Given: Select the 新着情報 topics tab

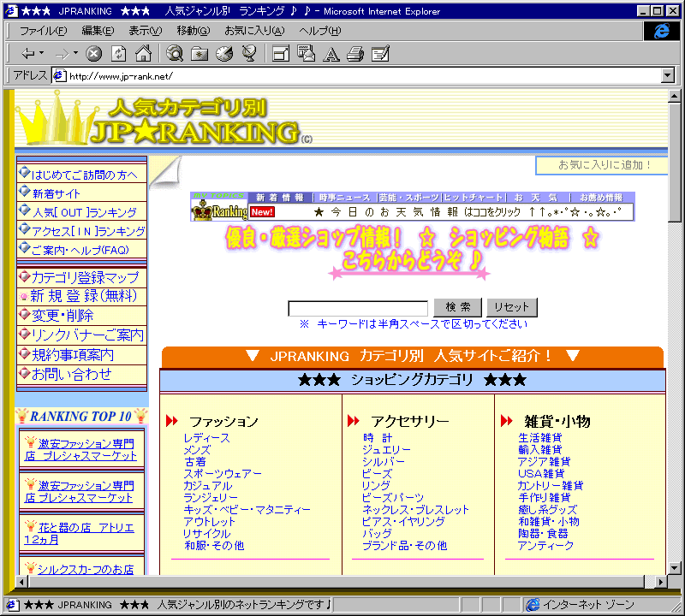Looking at the screenshot, I should tap(280, 198).
